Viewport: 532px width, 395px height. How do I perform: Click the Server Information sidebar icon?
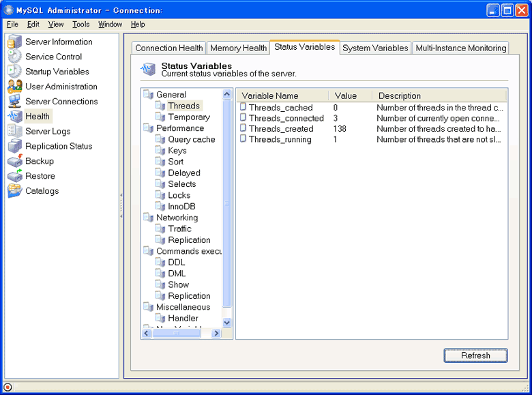point(14,42)
